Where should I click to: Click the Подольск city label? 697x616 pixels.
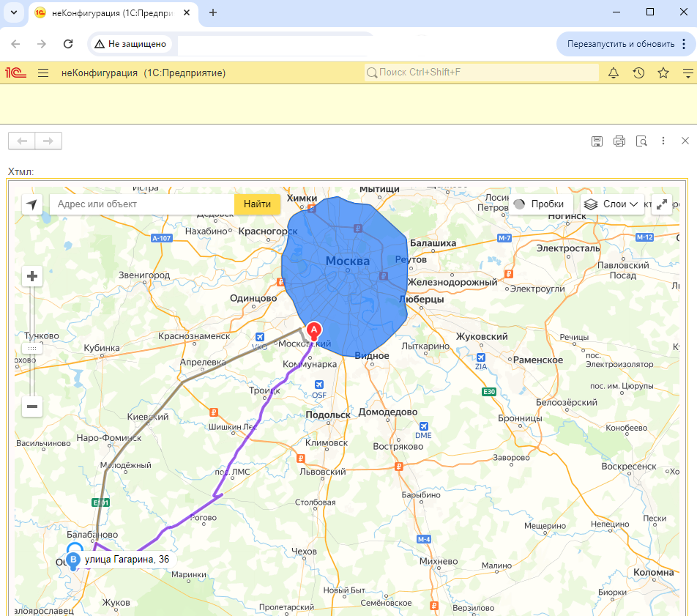pos(328,415)
